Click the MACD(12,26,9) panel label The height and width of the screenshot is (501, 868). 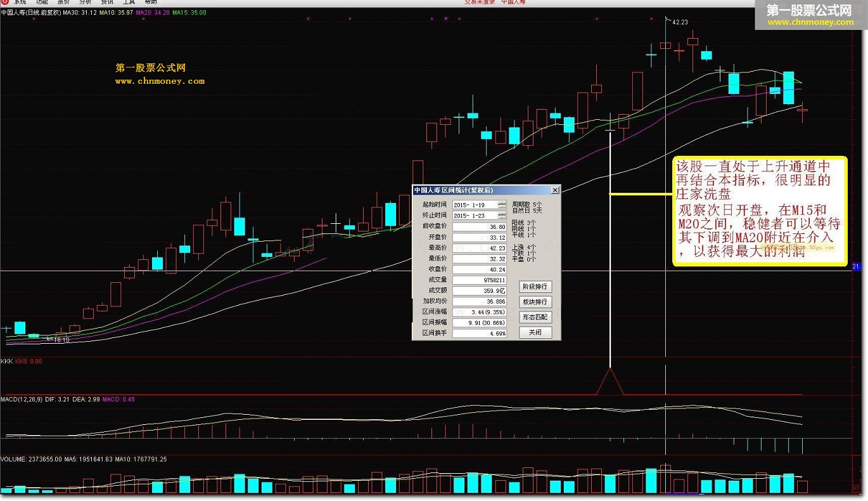point(23,400)
